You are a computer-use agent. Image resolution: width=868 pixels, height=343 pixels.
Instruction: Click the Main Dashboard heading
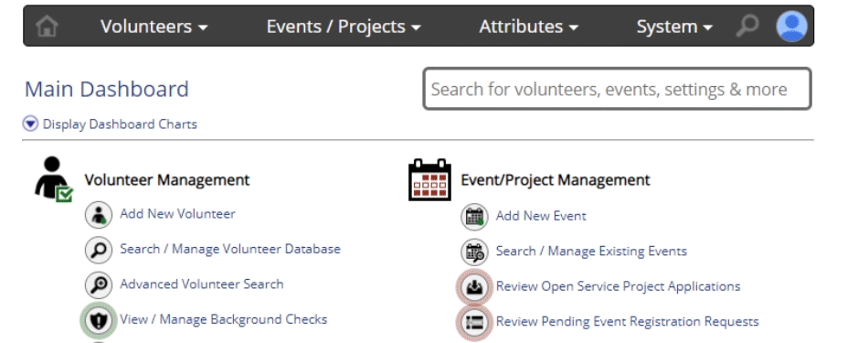tap(107, 90)
